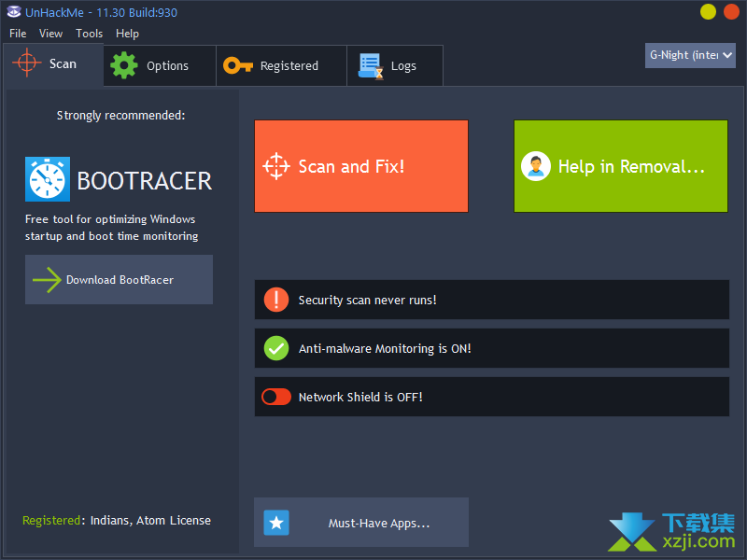Click the green arrow beside Download BootRacer
This screenshot has height=560, width=747.
coord(47,279)
